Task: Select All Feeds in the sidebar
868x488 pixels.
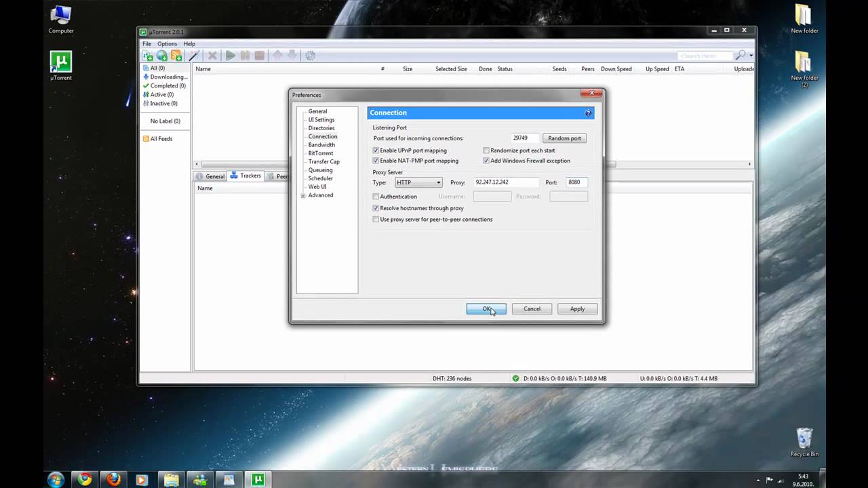Action: click(x=157, y=139)
